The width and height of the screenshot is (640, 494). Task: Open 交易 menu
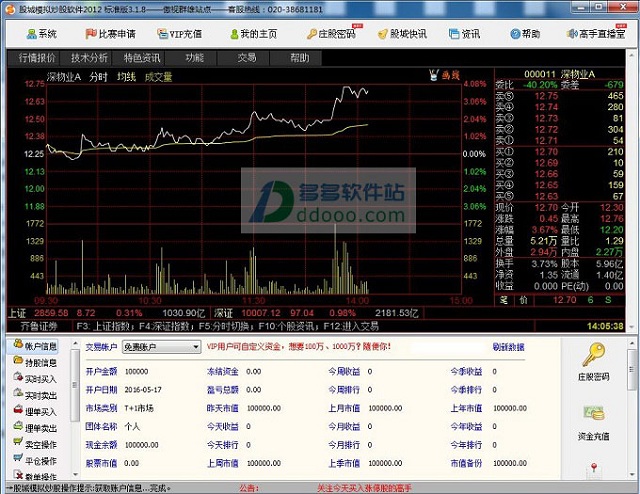tap(247, 58)
